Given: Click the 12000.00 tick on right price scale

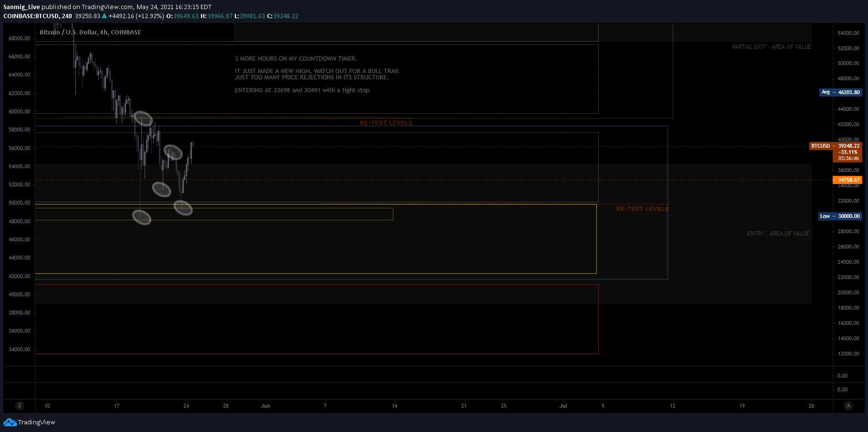Looking at the screenshot, I should click(848, 354).
